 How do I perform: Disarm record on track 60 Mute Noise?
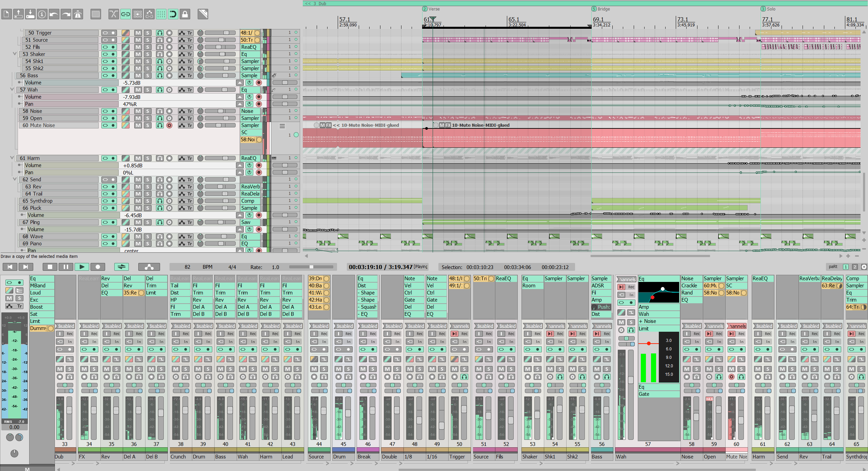169,125
